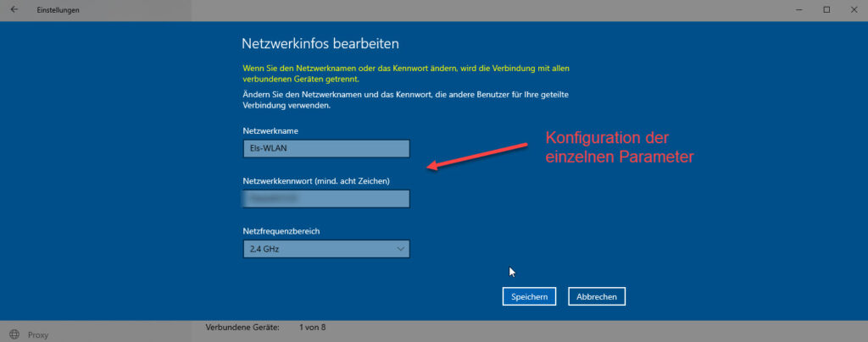This screenshot has width=868, height=342.
Task: Click the back arrow in Einstellungen title bar
Action: coord(14,9)
